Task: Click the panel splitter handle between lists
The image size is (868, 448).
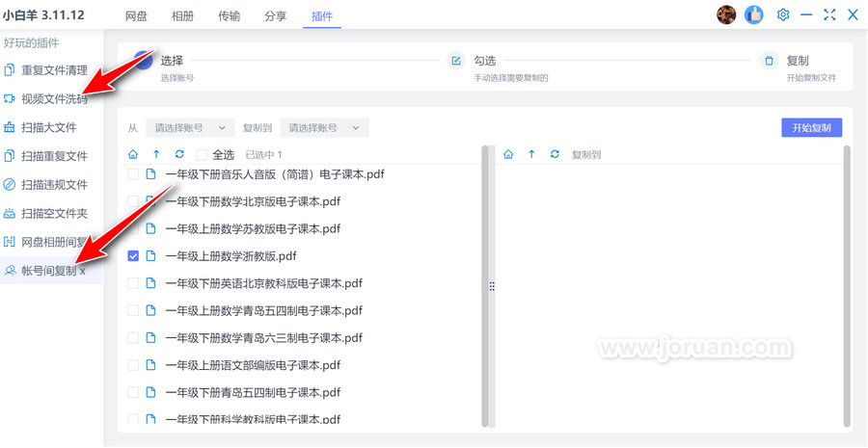Action: point(491,286)
